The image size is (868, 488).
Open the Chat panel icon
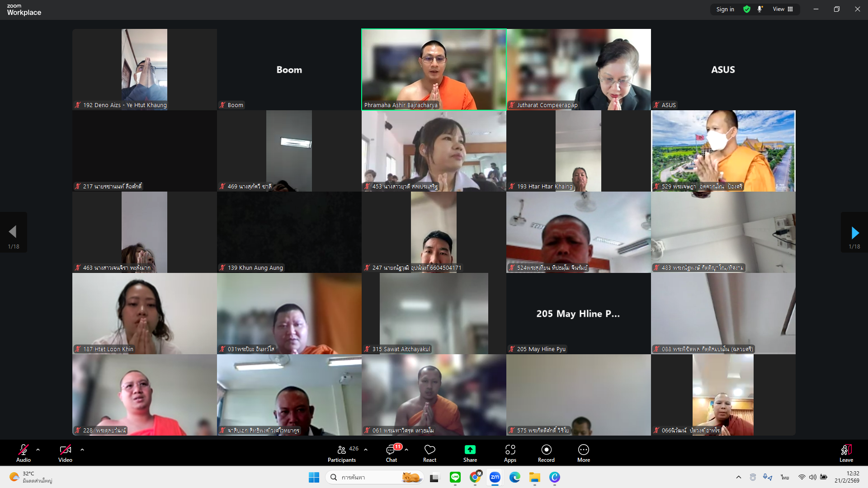tap(391, 450)
